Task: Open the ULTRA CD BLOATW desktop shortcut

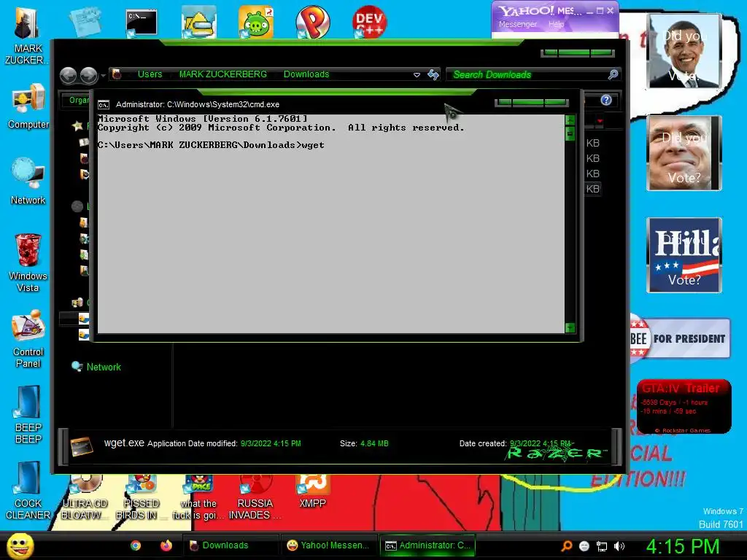Action: [x=84, y=497]
